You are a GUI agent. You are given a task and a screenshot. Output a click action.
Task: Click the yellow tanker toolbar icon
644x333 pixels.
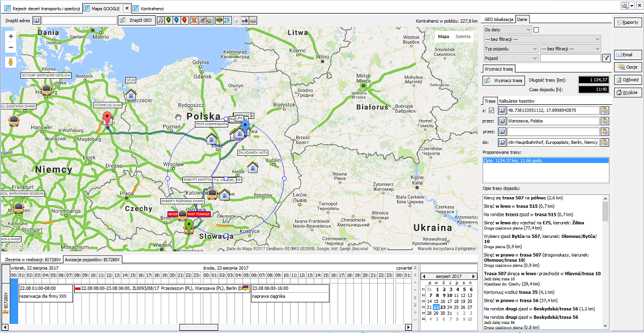(x=253, y=20)
